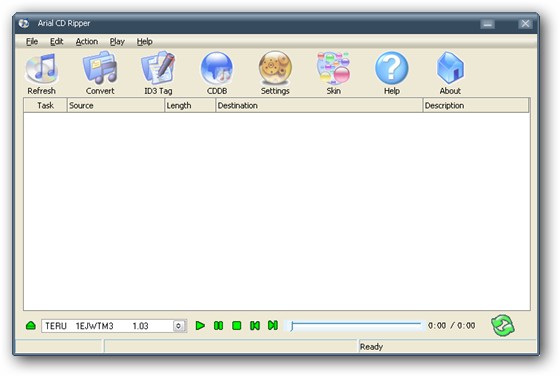Screen dimensions: 560x376
Task: Open the Play menu
Action: (x=117, y=42)
